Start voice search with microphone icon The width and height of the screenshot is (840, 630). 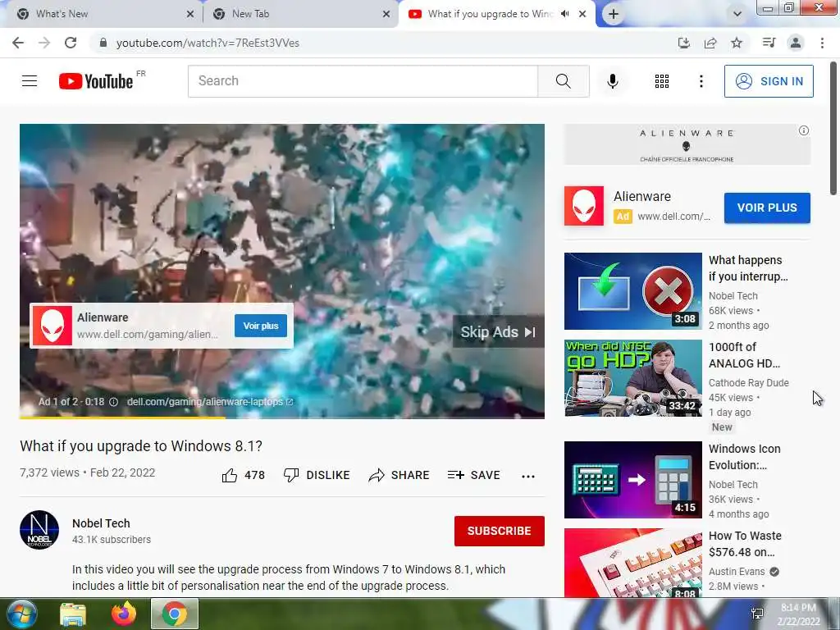(613, 81)
